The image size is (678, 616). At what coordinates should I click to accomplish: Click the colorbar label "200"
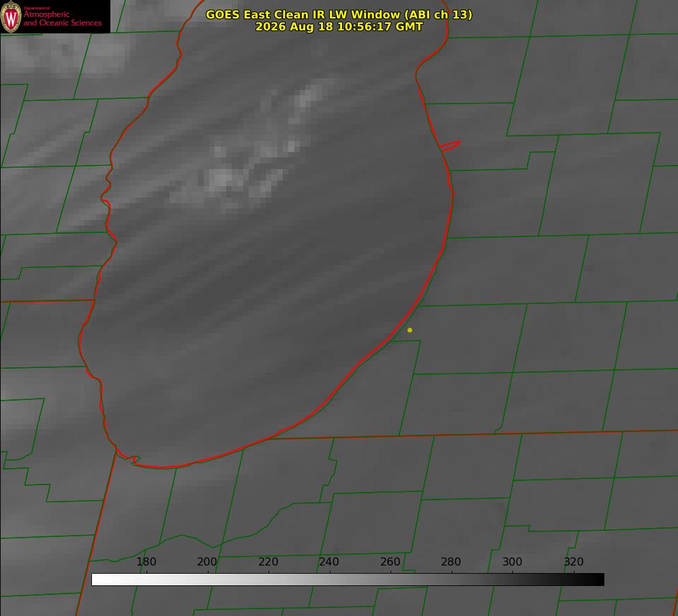tap(207, 561)
